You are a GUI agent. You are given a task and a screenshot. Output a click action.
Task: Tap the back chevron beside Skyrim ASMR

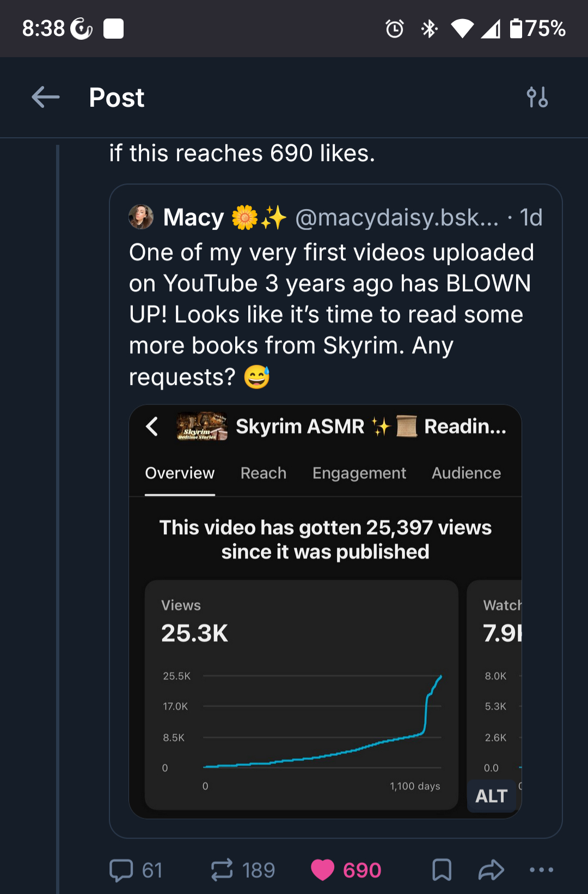152,426
